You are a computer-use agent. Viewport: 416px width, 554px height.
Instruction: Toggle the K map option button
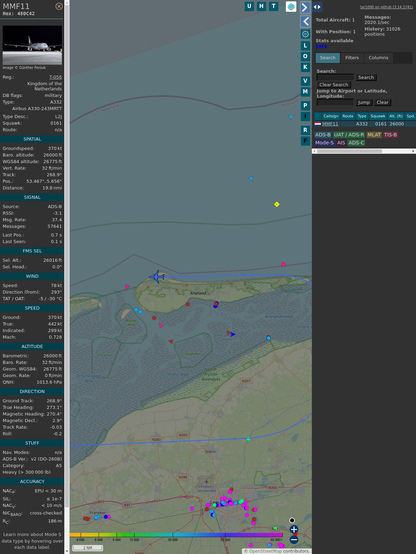coord(305,67)
